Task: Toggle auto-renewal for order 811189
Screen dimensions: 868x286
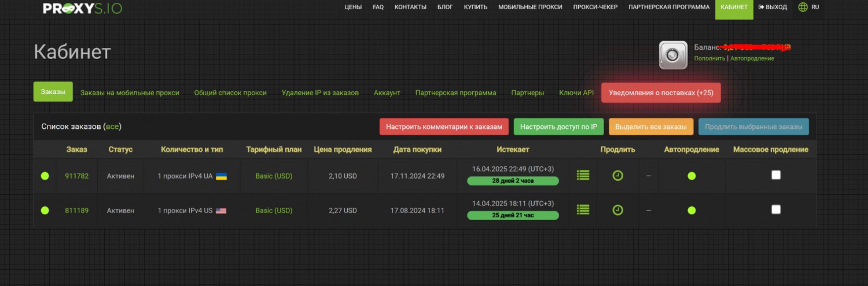Action: [x=692, y=211]
